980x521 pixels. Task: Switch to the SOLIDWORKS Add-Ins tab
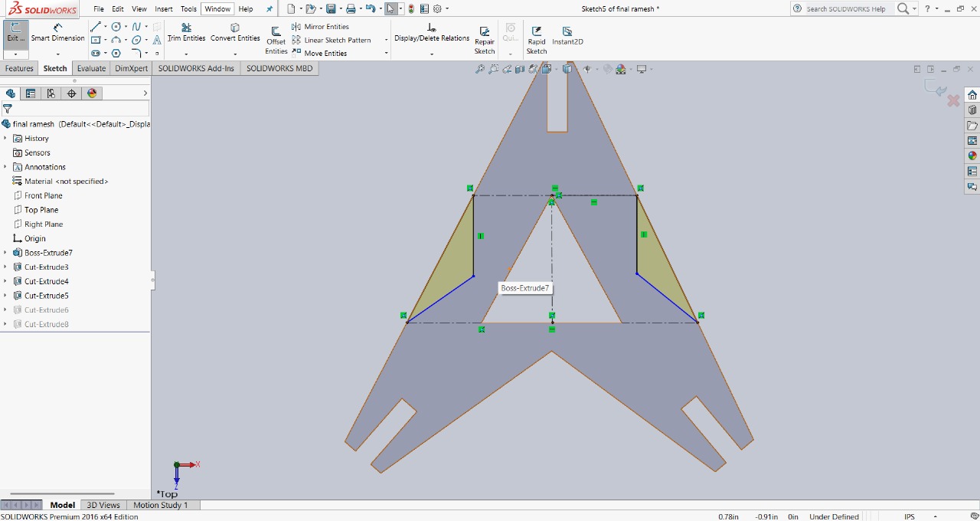[x=196, y=68]
